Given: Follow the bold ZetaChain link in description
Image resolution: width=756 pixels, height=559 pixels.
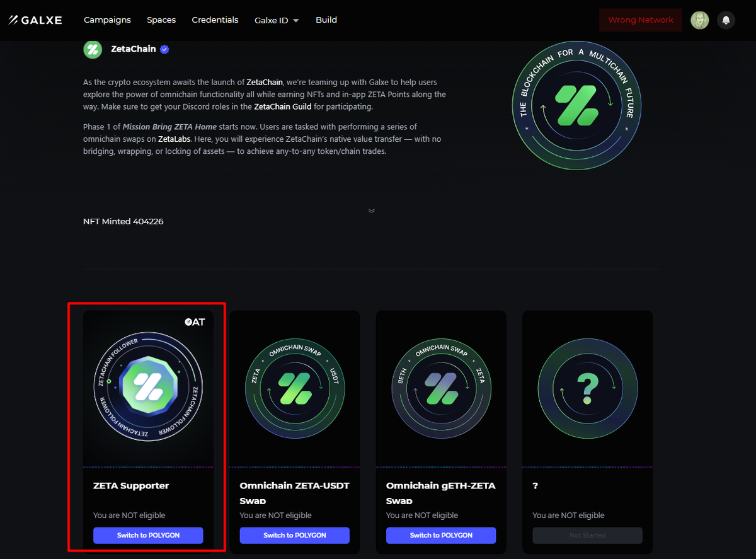Looking at the screenshot, I should tap(265, 83).
